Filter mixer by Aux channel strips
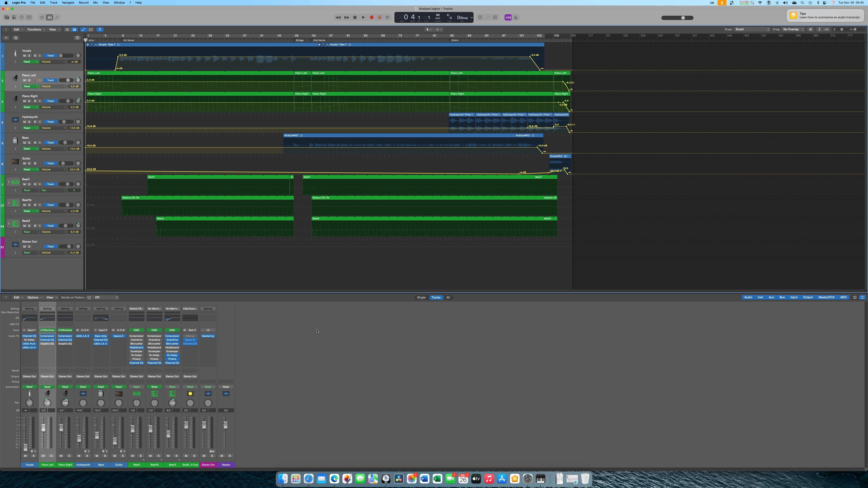 (x=771, y=297)
